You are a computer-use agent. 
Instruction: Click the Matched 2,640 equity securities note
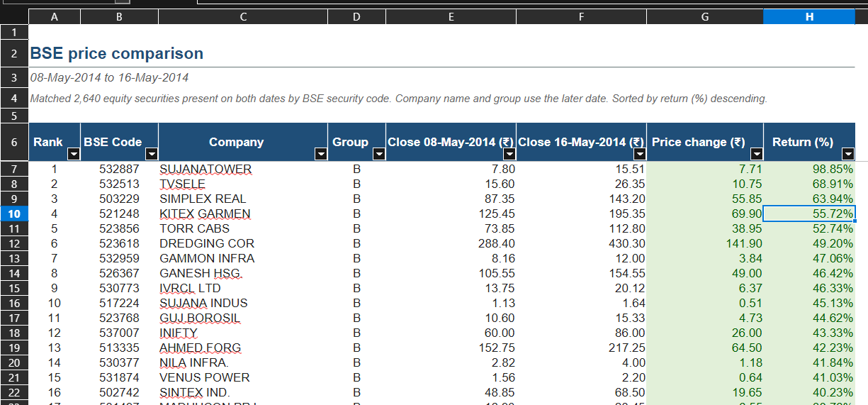coord(398,99)
